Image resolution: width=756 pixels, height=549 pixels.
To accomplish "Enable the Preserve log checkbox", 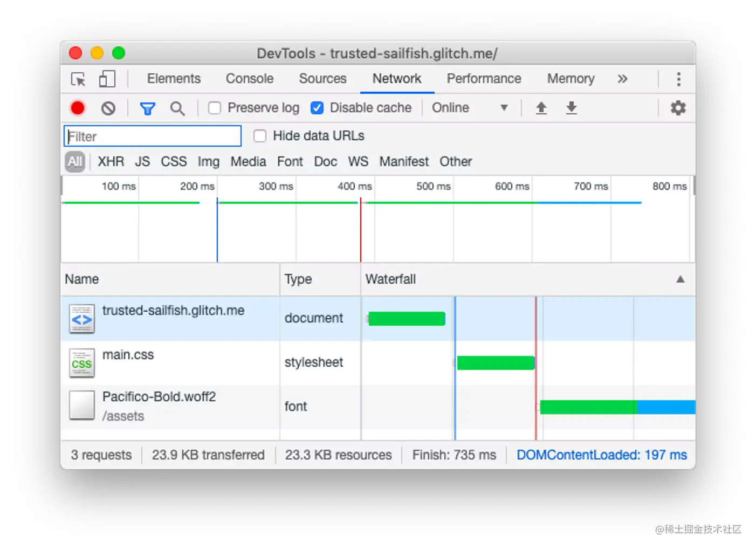I will click(x=215, y=108).
